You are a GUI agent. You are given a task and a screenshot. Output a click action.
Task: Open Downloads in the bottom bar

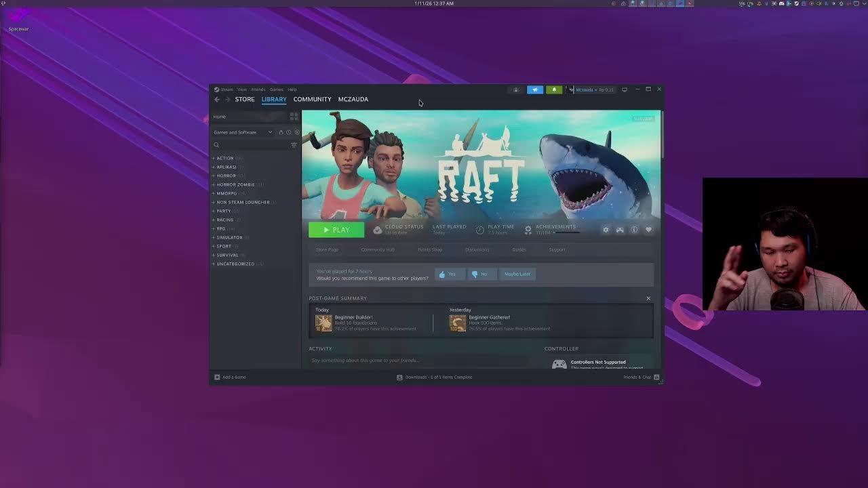click(435, 377)
